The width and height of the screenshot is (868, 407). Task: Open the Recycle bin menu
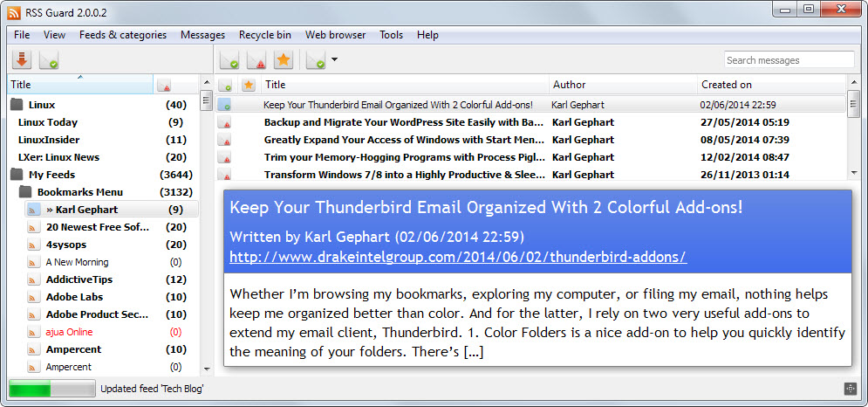(x=265, y=35)
